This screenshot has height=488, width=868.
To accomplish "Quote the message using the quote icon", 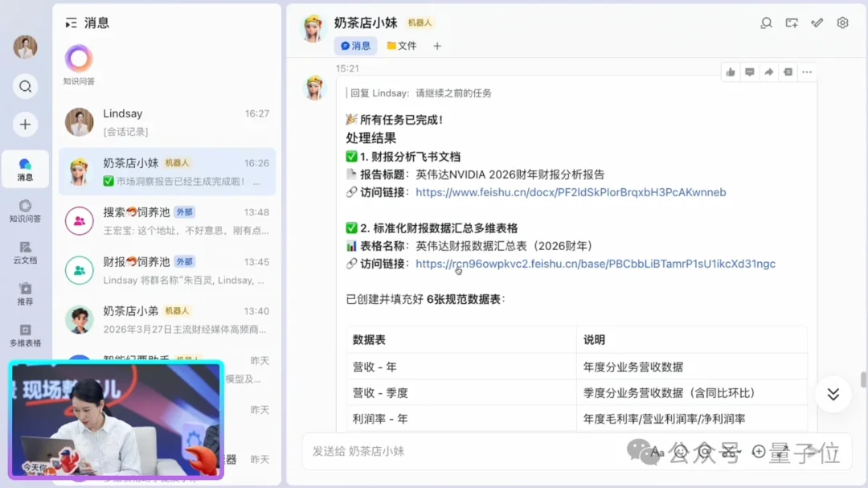I will click(788, 72).
